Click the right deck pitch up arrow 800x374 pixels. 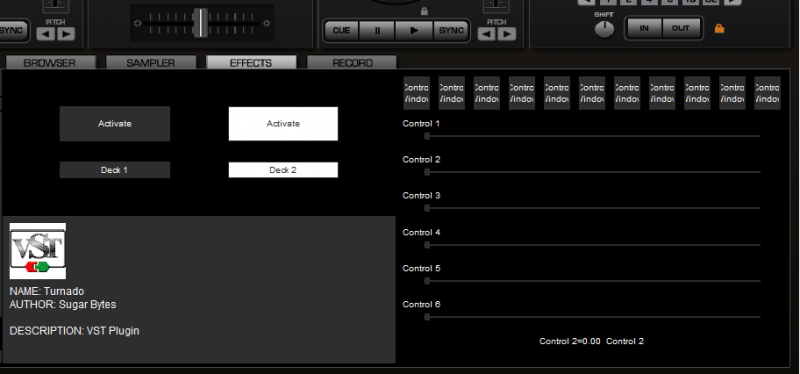[x=507, y=34]
